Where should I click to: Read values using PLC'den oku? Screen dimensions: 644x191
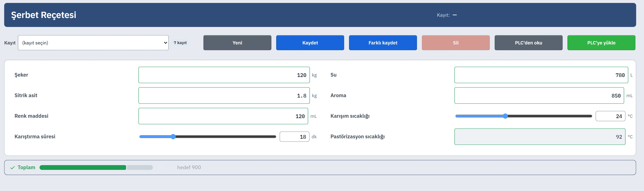pos(528,43)
